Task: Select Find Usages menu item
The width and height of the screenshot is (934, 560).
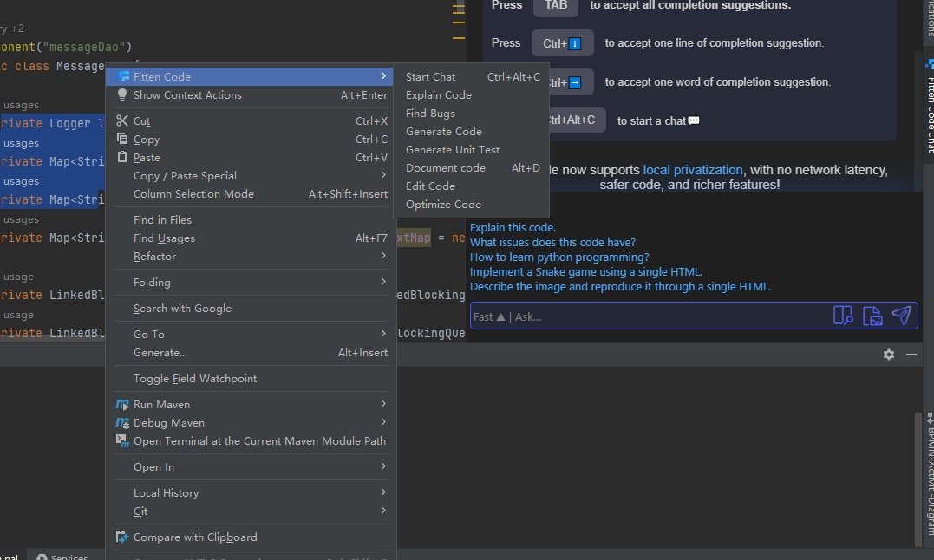Action: point(251,238)
